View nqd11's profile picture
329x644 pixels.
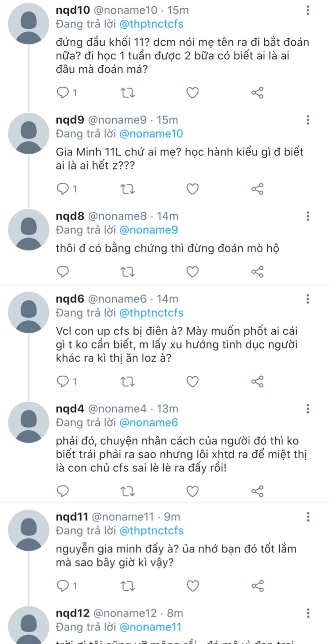click(29, 530)
